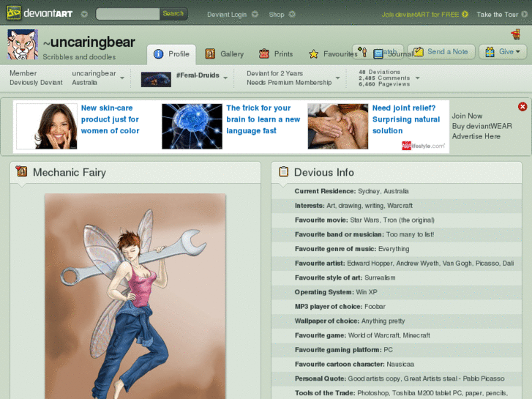Open Need joint relief ad link
Image resolution: width=532 pixels, height=399 pixels.
pyautogui.click(x=406, y=119)
